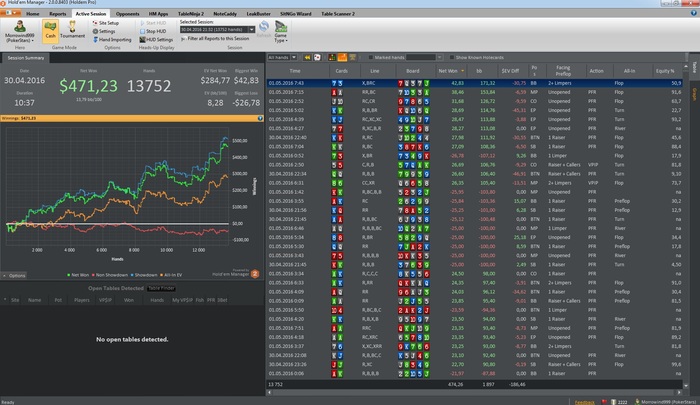Screen dimensions: 700x405
Task: Click the Hold'em Manager 2 logo badge
Action: click(x=255, y=274)
